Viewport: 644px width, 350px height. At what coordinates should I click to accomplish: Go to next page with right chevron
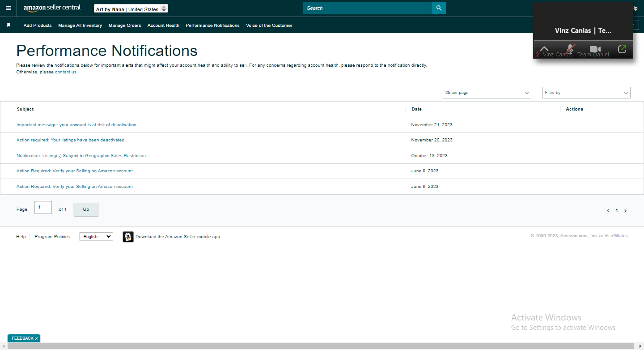[x=625, y=211]
